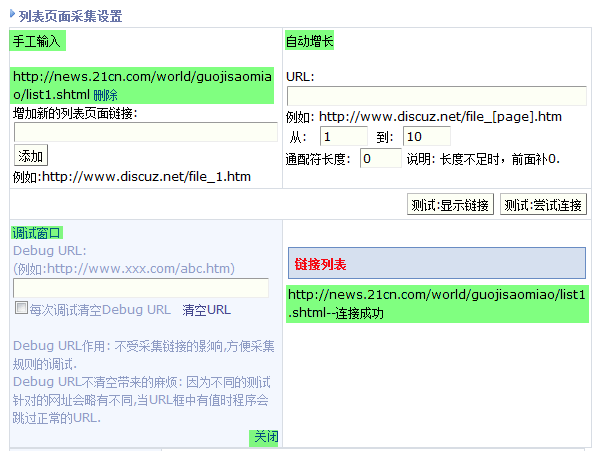Select the 到 end number field
609x451 pixels.
coord(427,136)
